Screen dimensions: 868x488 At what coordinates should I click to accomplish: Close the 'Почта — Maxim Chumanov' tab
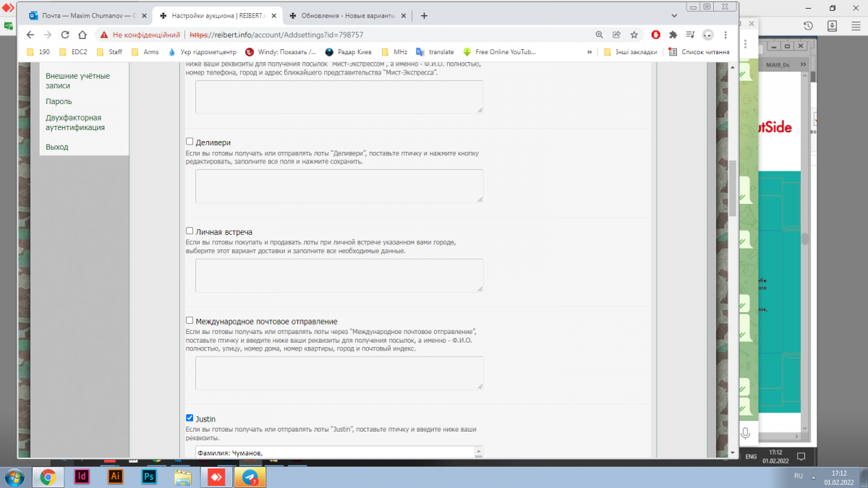(142, 15)
